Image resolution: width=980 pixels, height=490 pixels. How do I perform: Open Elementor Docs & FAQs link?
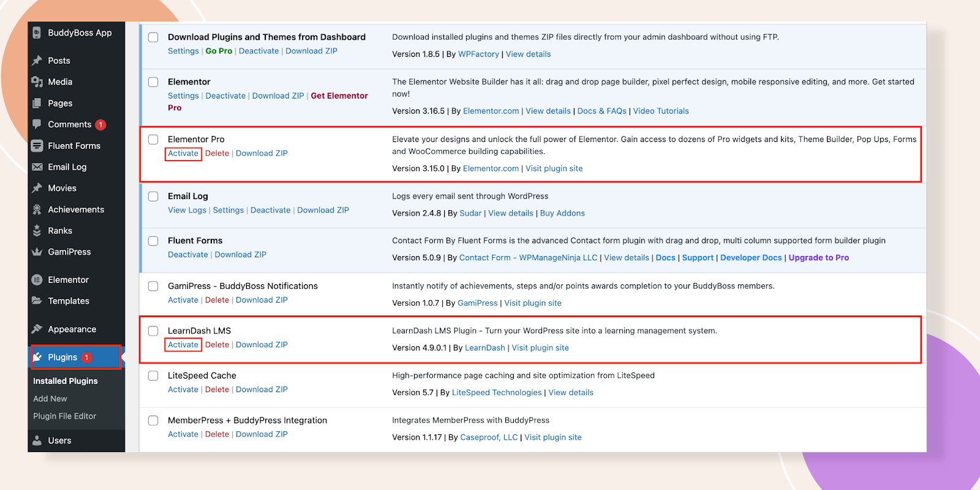tap(601, 111)
